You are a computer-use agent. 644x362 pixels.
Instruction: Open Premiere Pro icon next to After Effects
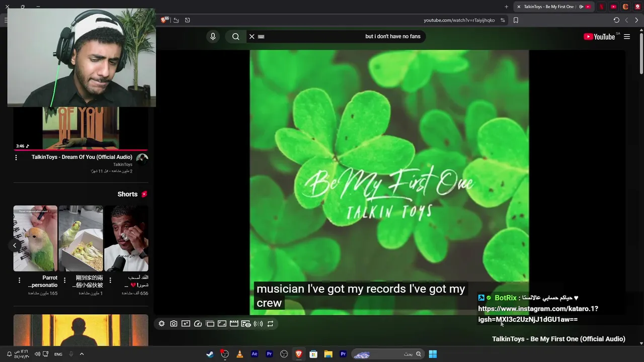point(269,354)
